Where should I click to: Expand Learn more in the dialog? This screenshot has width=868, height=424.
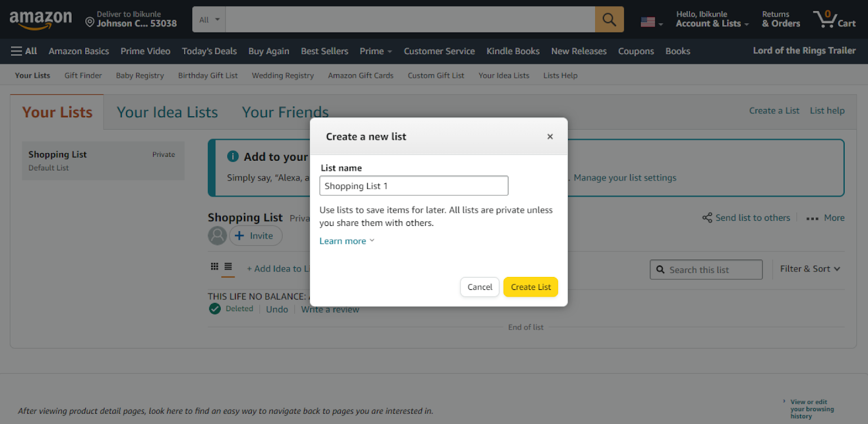tap(347, 241)
